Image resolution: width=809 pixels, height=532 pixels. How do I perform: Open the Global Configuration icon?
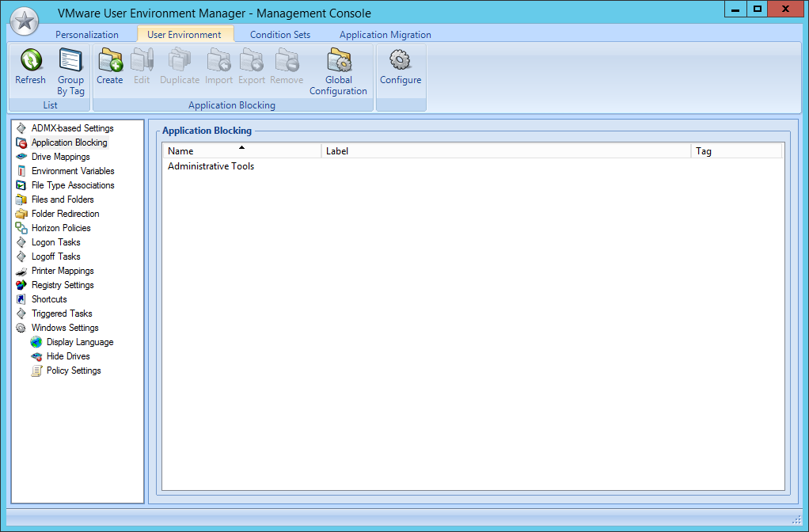[339, 60]
